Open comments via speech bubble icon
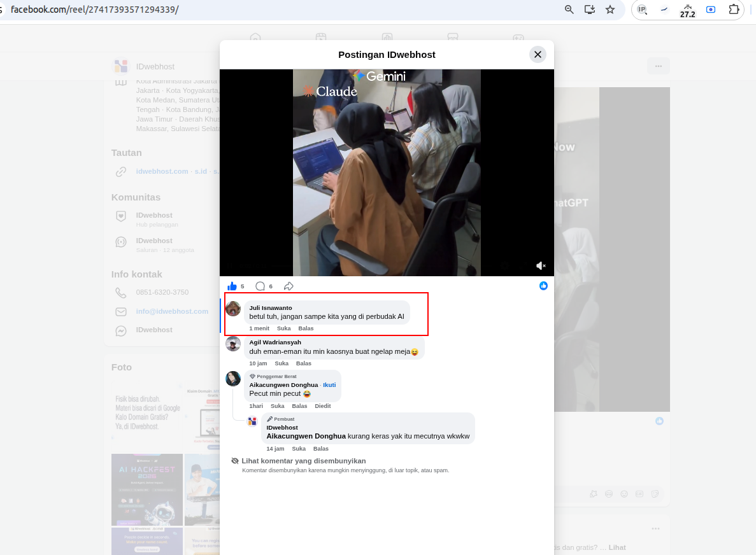The image size is (756, 555). 260,286
